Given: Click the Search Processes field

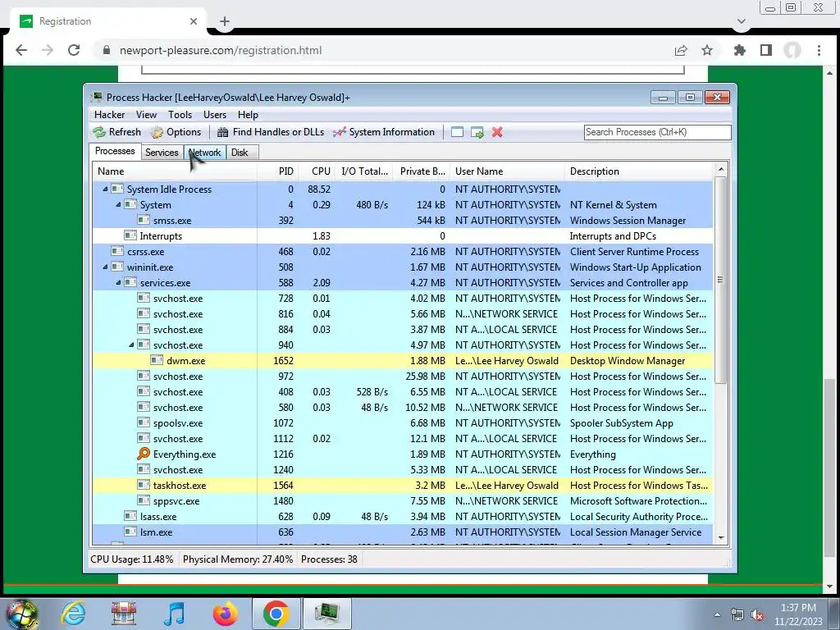Looking at the screenshot, I should pos(657,132).
